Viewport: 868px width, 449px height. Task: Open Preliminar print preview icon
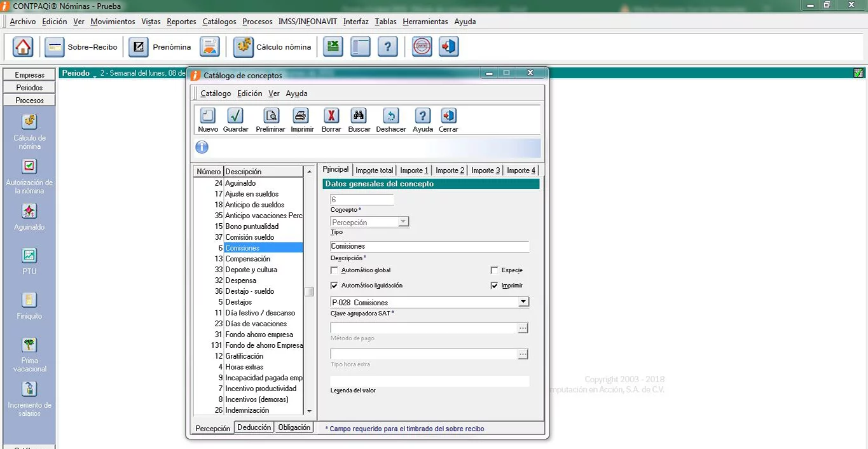click(x=270, y=116)
